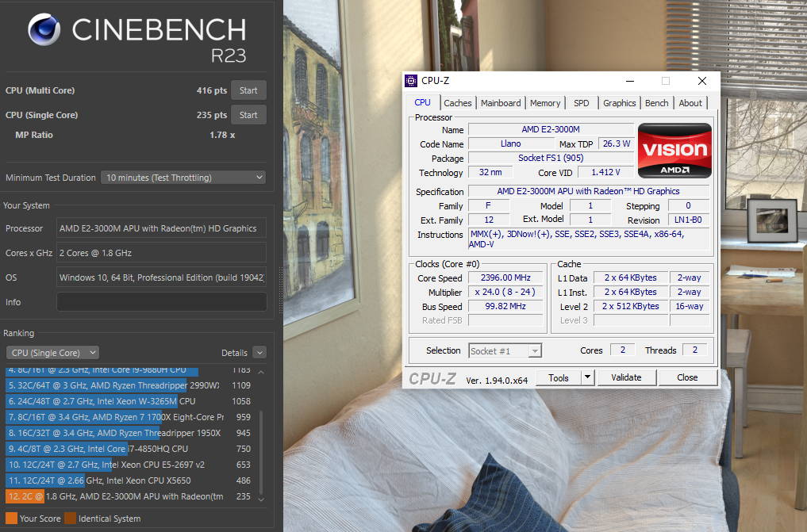Close CPU-Z with the title bar X
The height and width of the screenshot is (532, 807).
(702, 81)
